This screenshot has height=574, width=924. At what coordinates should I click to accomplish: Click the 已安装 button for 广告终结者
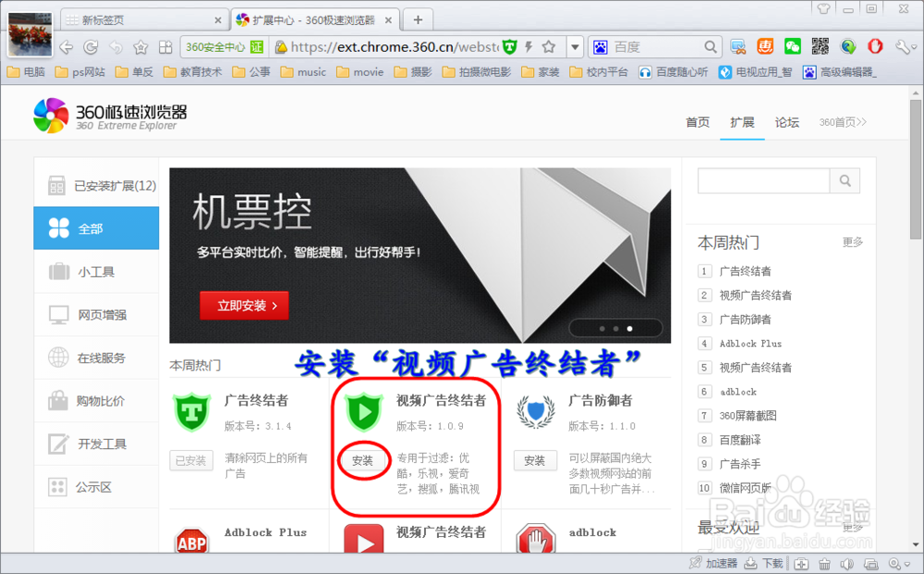pos(191,460)
